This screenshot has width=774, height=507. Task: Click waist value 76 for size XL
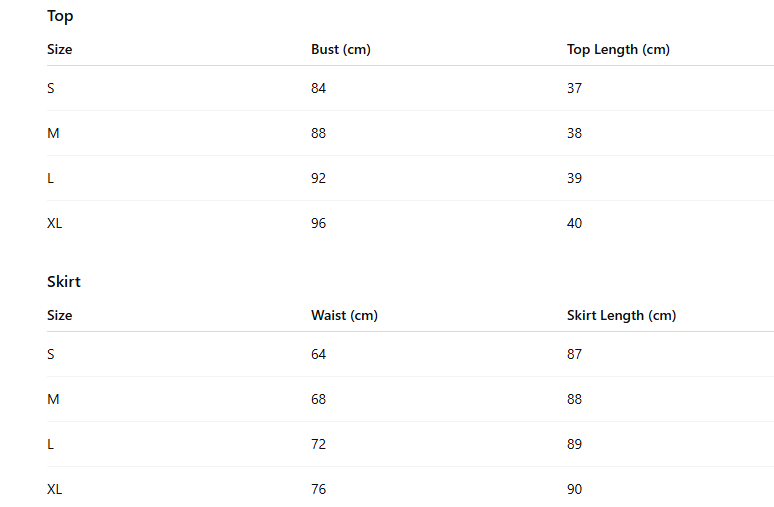pyautogui.click(x=319, y=490)
